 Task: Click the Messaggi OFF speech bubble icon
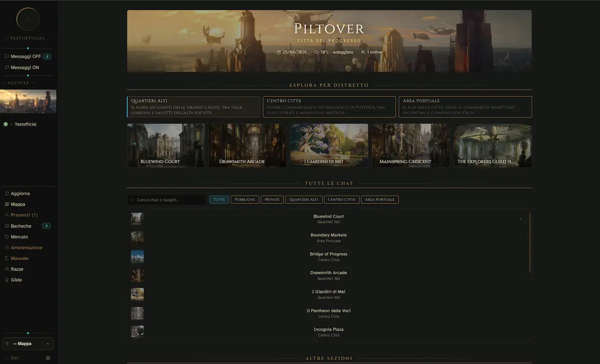pyautogui.click(x=6, y=56)
